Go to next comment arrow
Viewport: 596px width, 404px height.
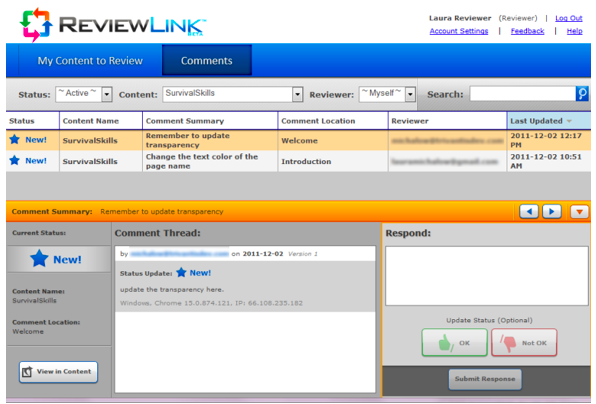tap(552, 212)
